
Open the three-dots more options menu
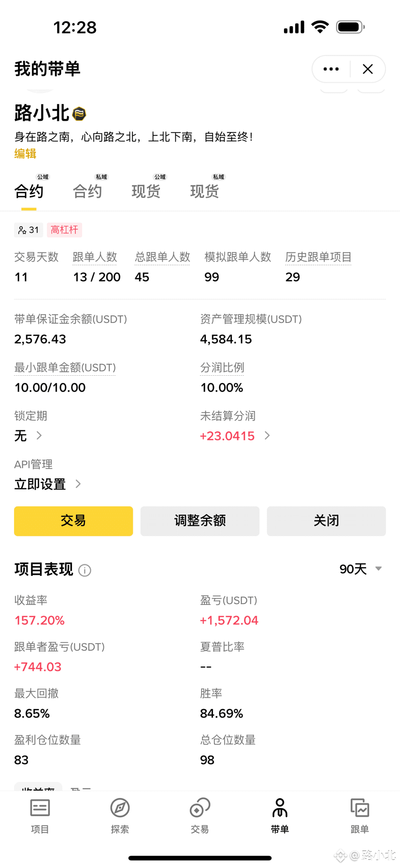point(331,69)
